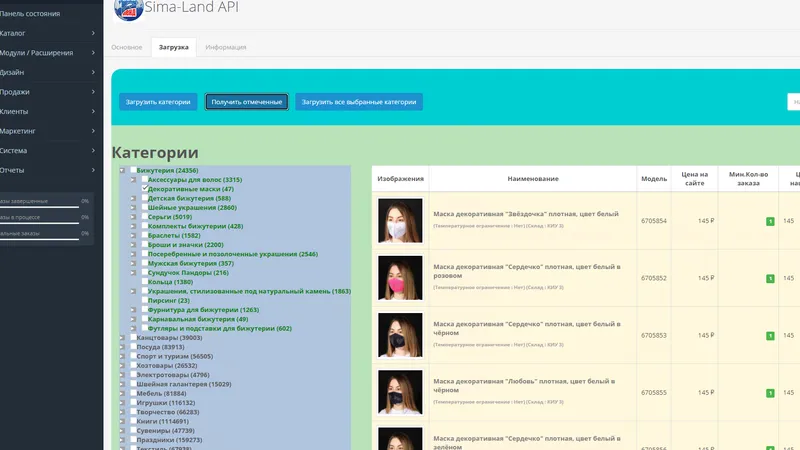Image resolution: width=800 pixels, height=450 pixels.
Task: Expand the Аксессуары для волос subtree
Action: click(133, 180)
